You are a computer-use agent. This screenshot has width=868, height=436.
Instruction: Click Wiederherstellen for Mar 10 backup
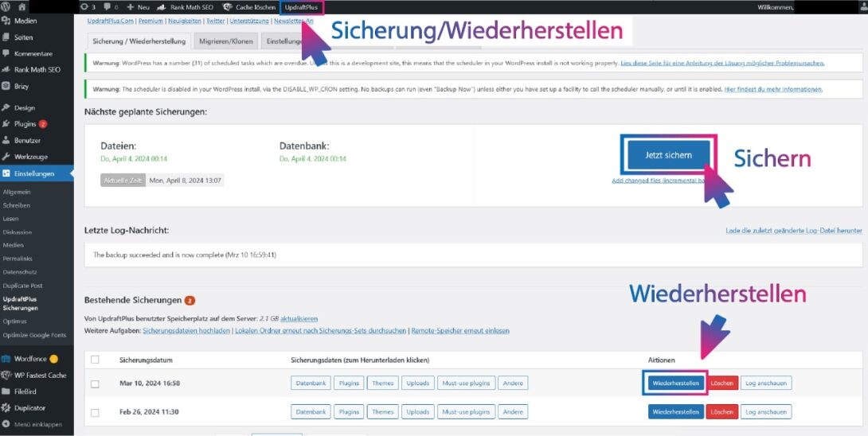pos(676,383)
